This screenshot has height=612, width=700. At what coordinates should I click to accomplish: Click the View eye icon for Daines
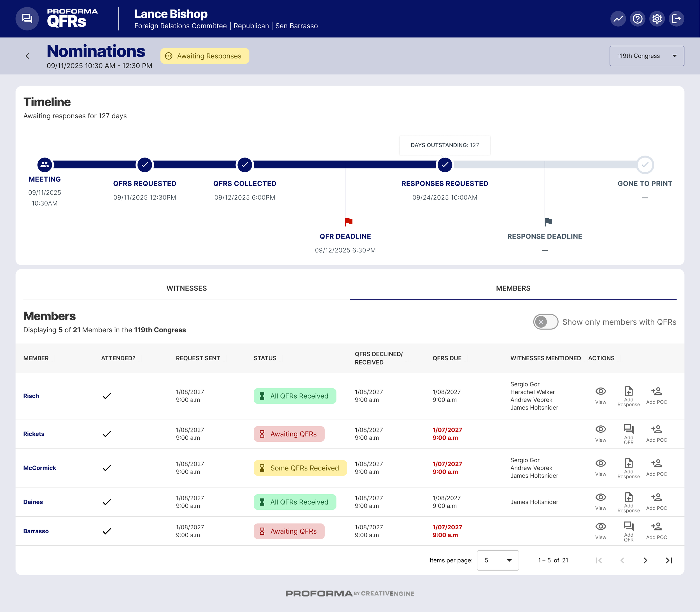click(600, 497)
